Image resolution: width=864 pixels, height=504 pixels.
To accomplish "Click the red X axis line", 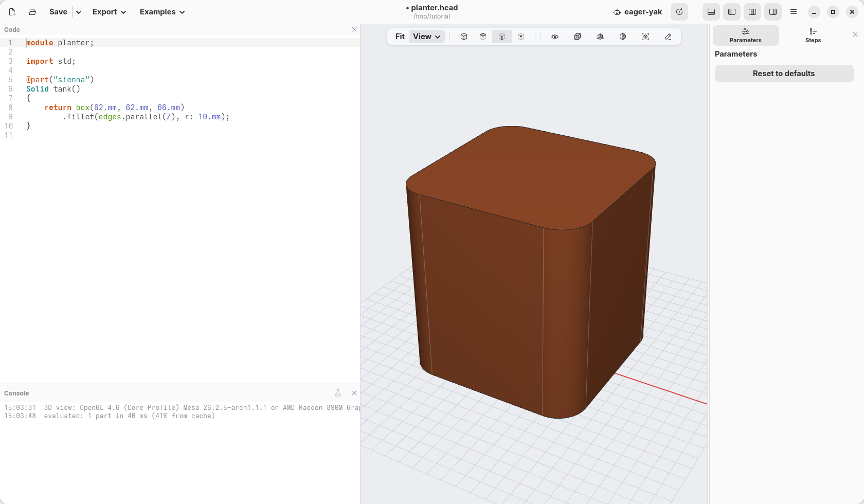I will click(x=661, y=389).
